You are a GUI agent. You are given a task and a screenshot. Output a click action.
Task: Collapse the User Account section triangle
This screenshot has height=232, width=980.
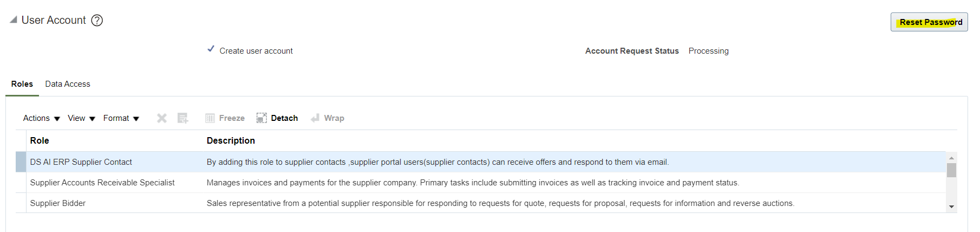(14, 20)
